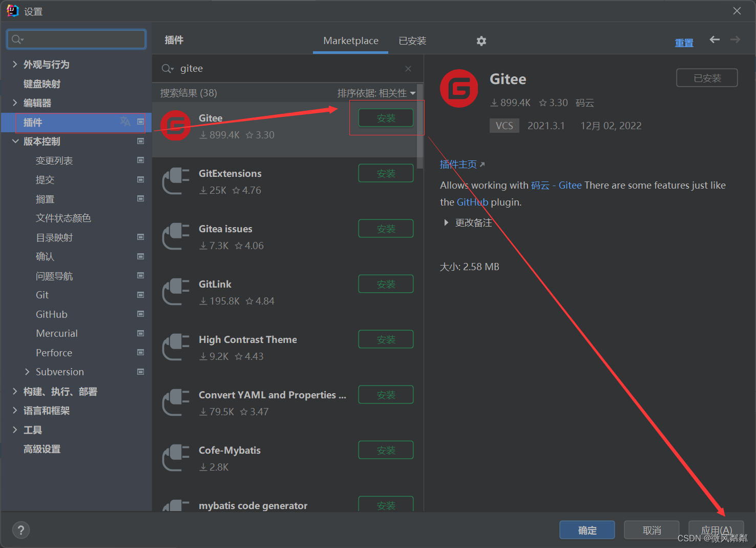Install the Gitea issues plugin
Screen dimensions: 756x548
pyautogui.click(x=386, y=229)
